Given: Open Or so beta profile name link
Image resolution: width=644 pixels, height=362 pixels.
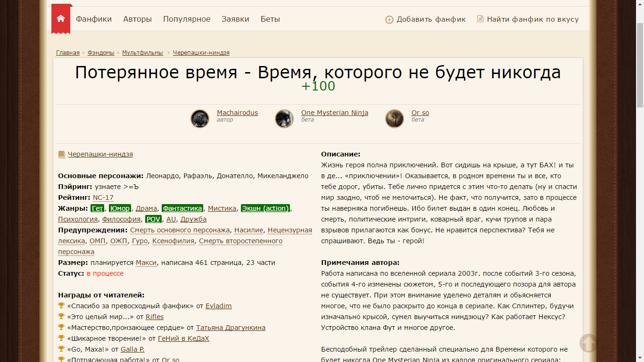Looking at the screenshot, I should pyautogui.click(x=420, y=113).
